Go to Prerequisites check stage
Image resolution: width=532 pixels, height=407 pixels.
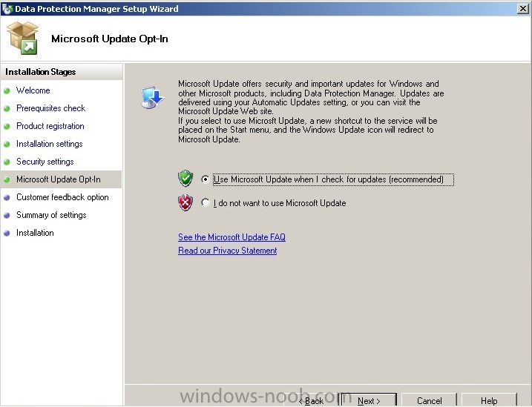[x=51, y=108]
